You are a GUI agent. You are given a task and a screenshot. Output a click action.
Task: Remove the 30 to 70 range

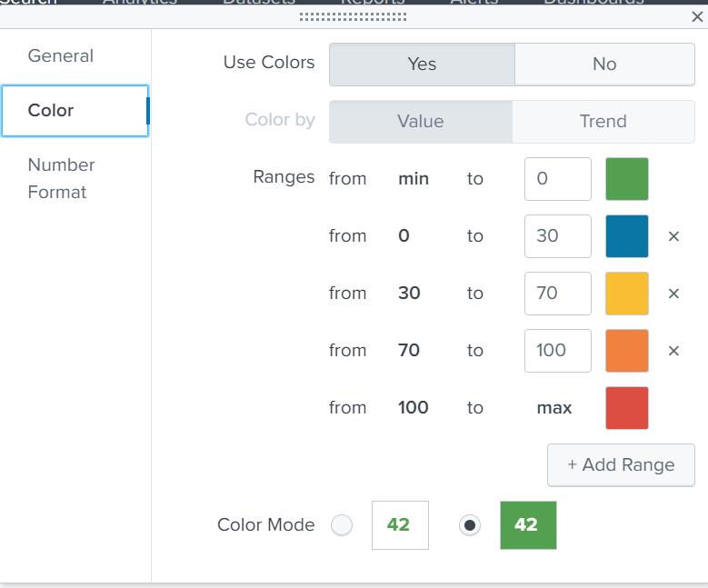[673, 294]
